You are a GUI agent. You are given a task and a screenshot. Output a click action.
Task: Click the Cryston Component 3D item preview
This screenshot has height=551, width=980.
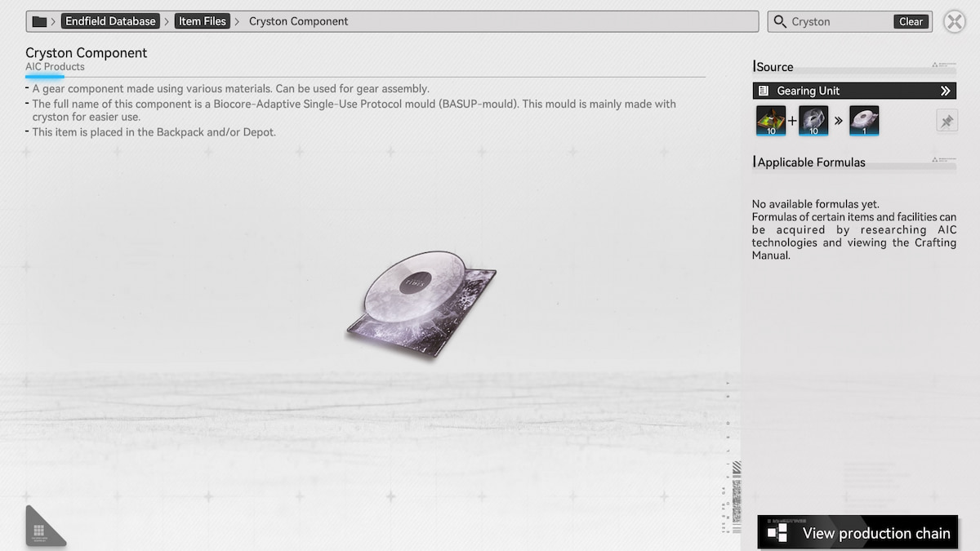(421, 302)
